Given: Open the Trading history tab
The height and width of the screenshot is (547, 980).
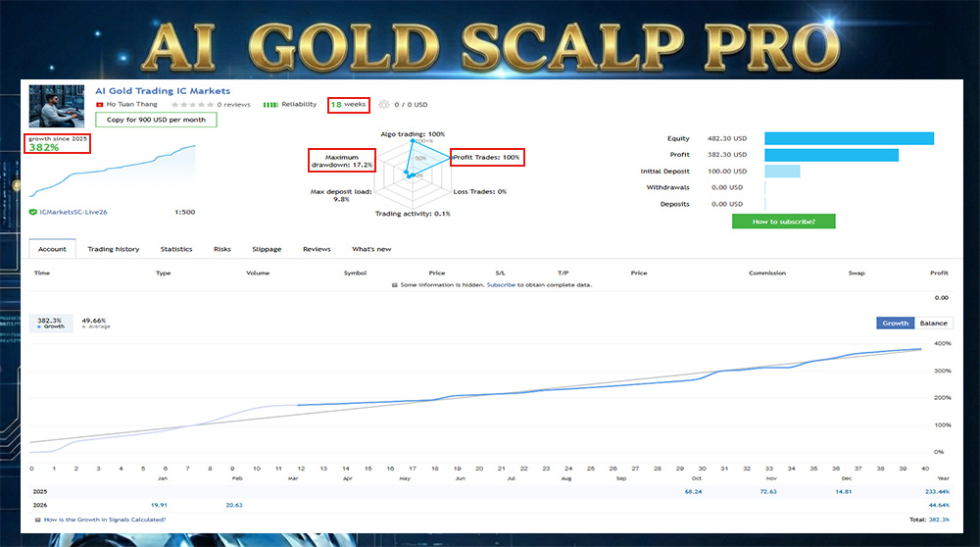Looking at the screenshot, I should [114, 249].
